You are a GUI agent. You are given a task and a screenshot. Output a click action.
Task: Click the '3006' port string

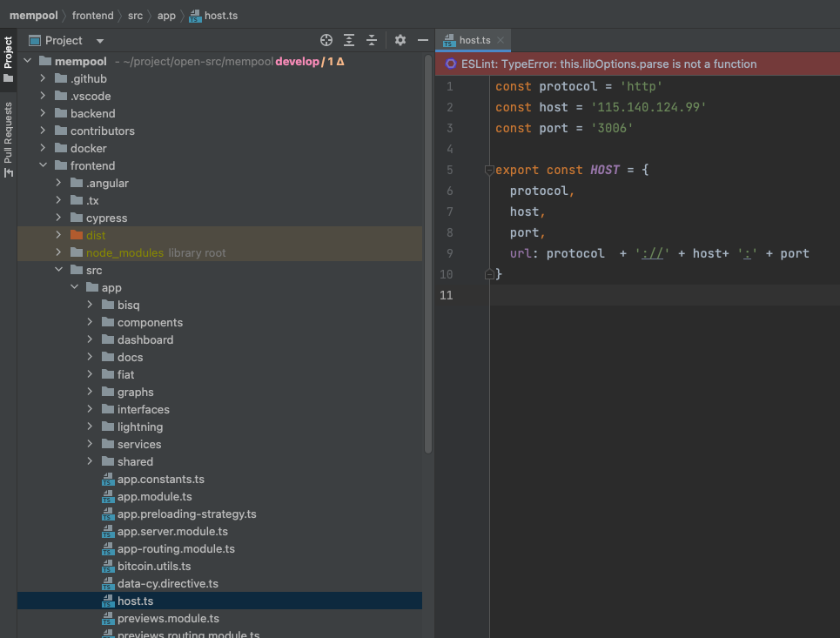point(612,128)
